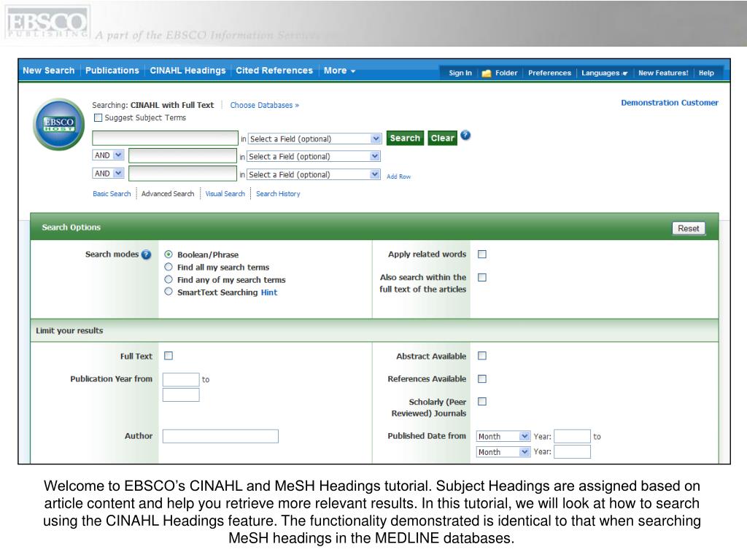Click Publication Year end field
Image resolution: width=747 pixels, height=560 pixels.
(x=181, y=394)
